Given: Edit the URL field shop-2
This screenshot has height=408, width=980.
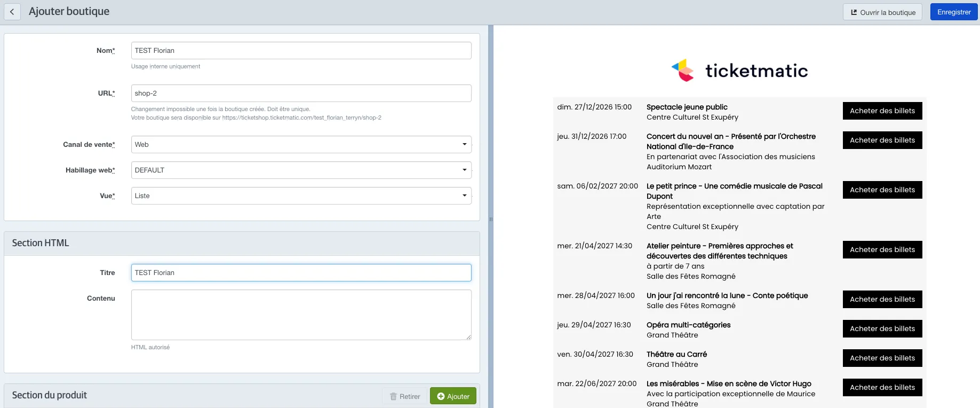Looking at the screenshot, I should pos(301,93).
